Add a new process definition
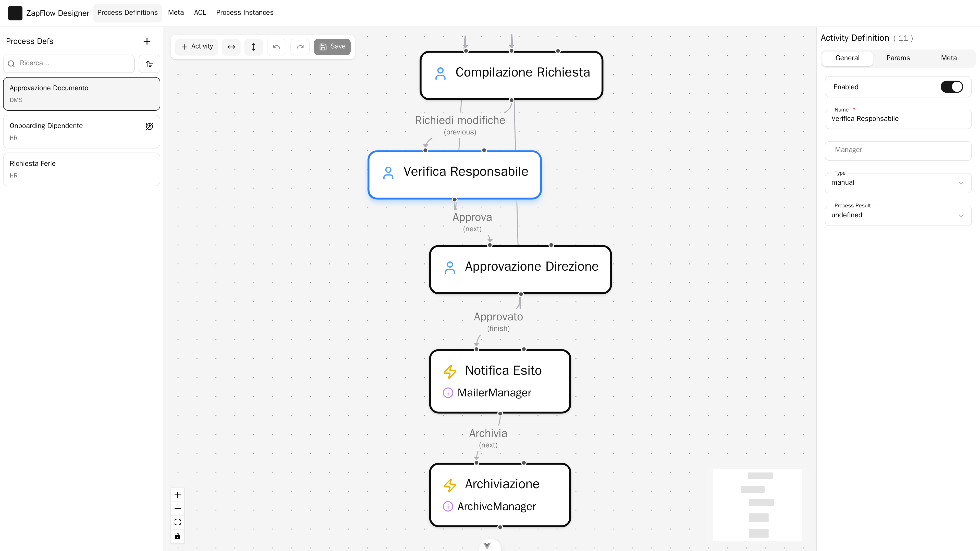 tap(147, 41)
